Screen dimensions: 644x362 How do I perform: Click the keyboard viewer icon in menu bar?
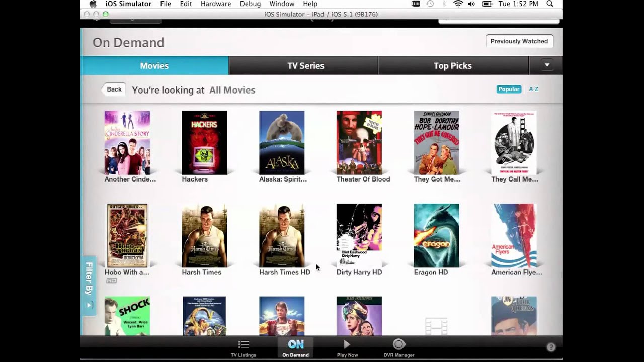416,4
